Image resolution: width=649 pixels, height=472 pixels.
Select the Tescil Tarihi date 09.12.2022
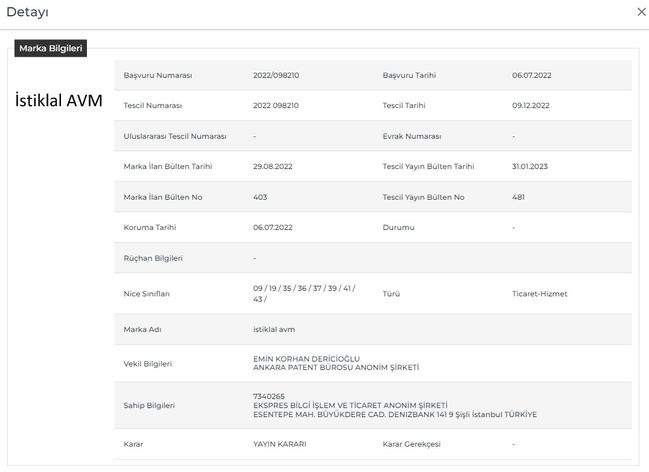tap(531, 105)
